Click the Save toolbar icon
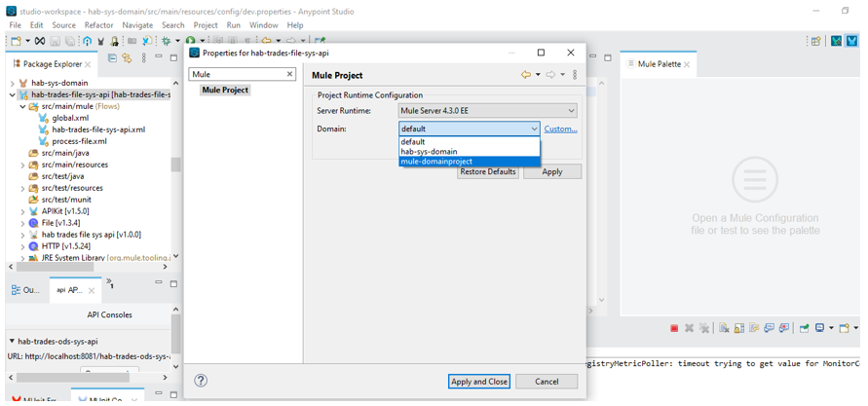Image resolution: width=868 pixels, height=406 pixels. 55,41
